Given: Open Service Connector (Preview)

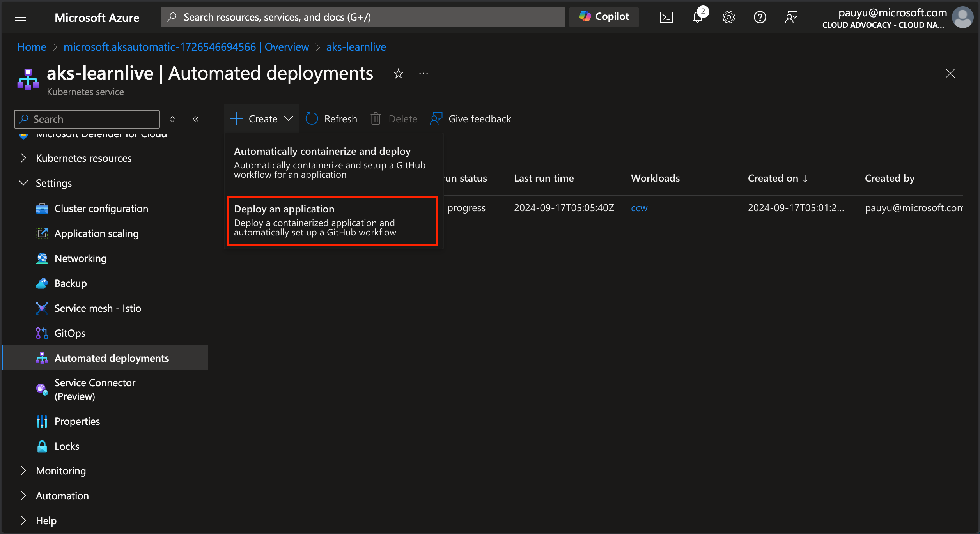Looking at the screenshot, I should 95,389.
